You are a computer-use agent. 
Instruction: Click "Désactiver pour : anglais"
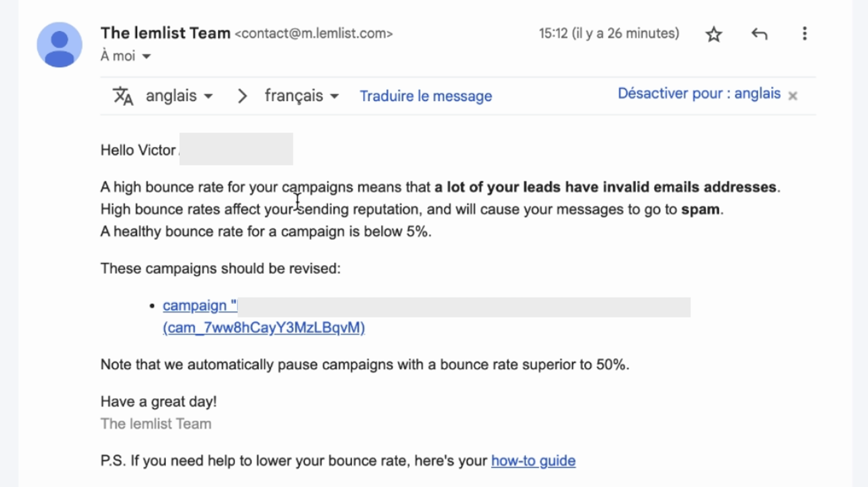tap(699, 94)
